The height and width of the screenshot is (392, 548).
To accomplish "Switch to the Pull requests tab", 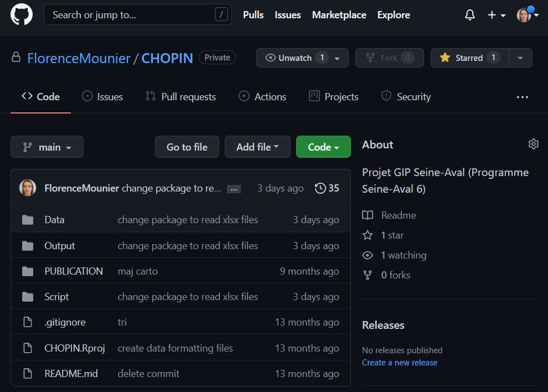I will [180, 96].
